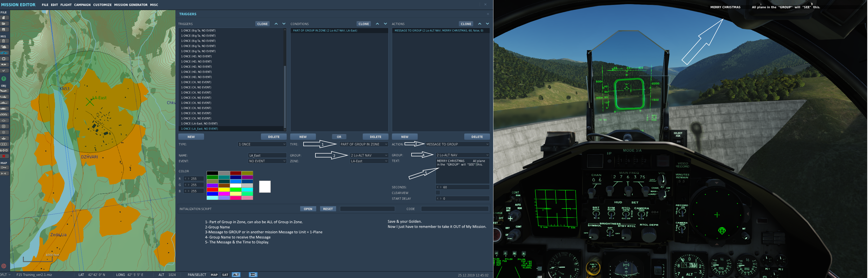Open the FILE menu

45,5
